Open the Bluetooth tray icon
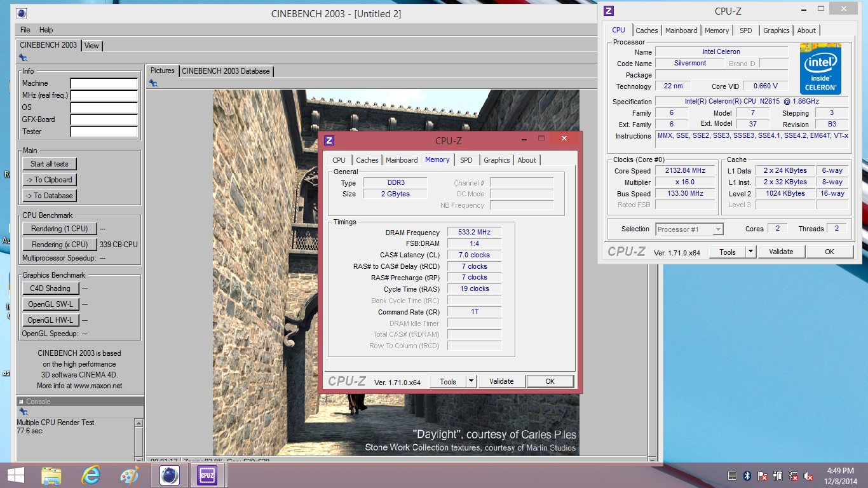 747,476
